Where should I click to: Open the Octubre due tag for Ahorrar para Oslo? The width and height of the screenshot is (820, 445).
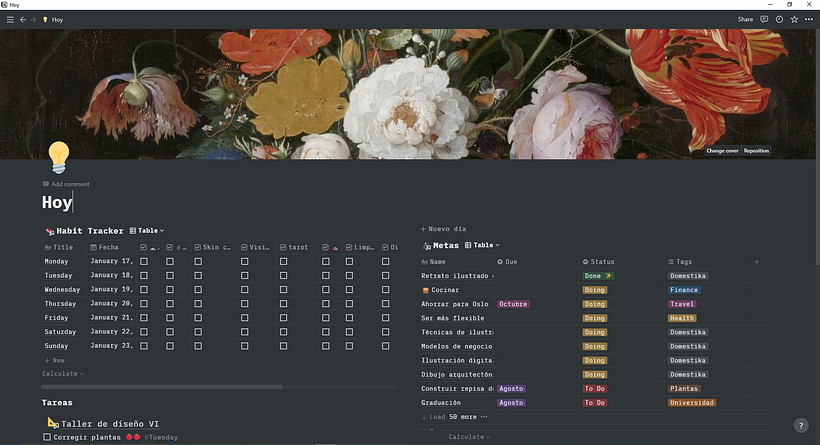(513, 304)
